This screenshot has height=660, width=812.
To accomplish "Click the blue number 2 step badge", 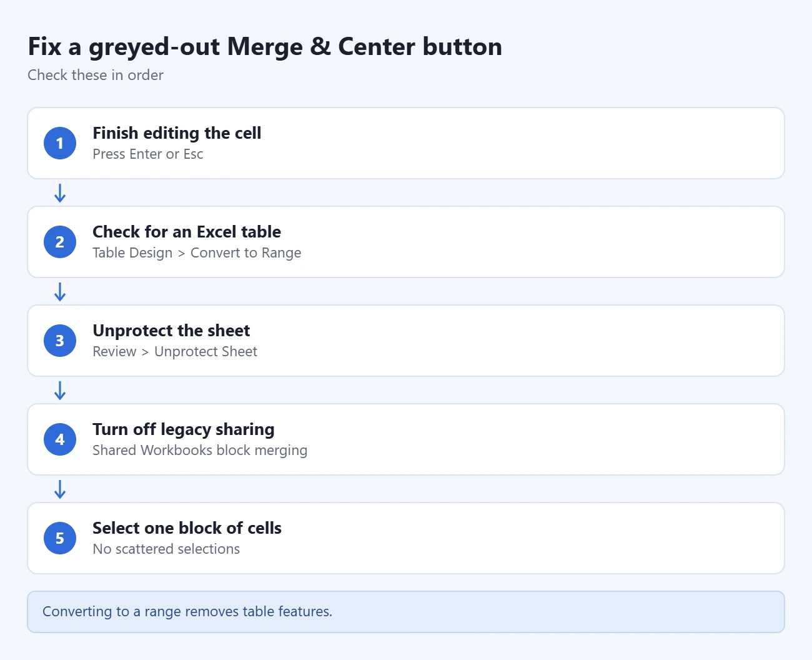I will pos(60,242).
